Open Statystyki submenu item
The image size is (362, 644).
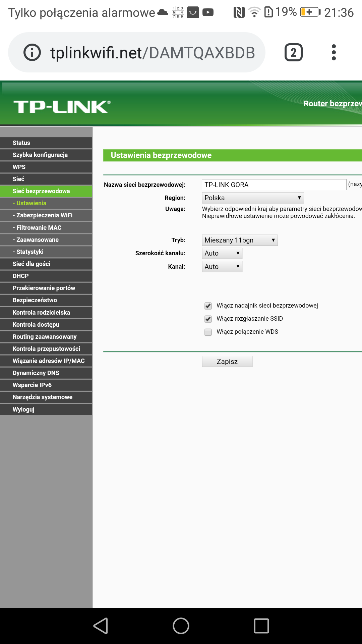tap(46, 252)
